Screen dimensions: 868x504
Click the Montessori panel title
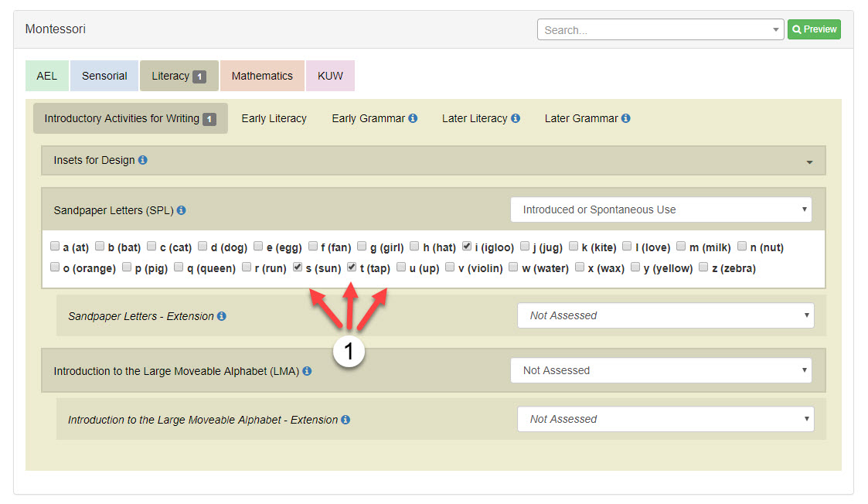point(56,29)
